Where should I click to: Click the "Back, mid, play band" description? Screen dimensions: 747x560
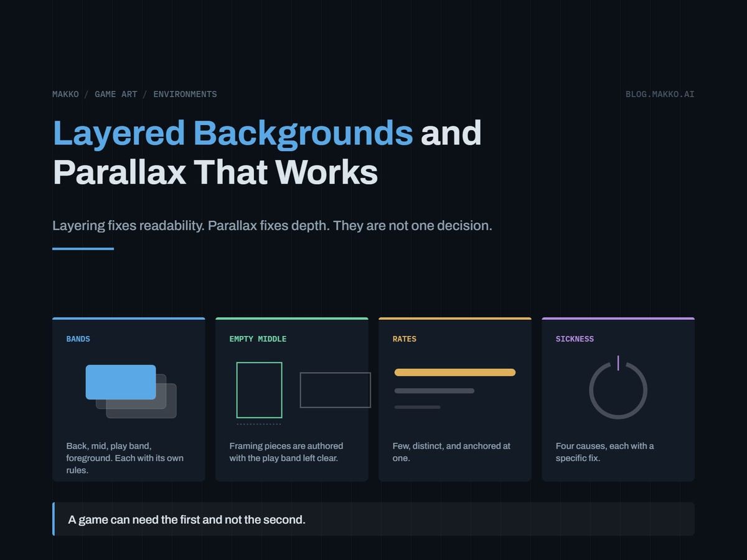[125, 458]
